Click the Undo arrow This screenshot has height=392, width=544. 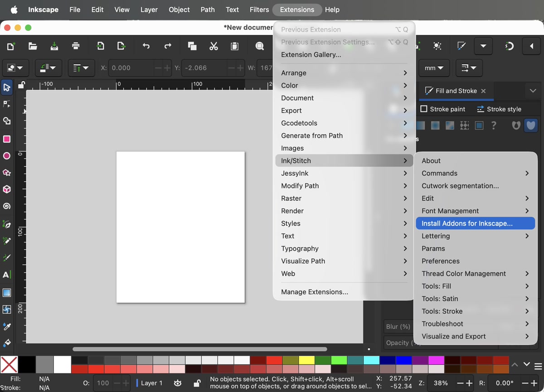click(146, 46)
